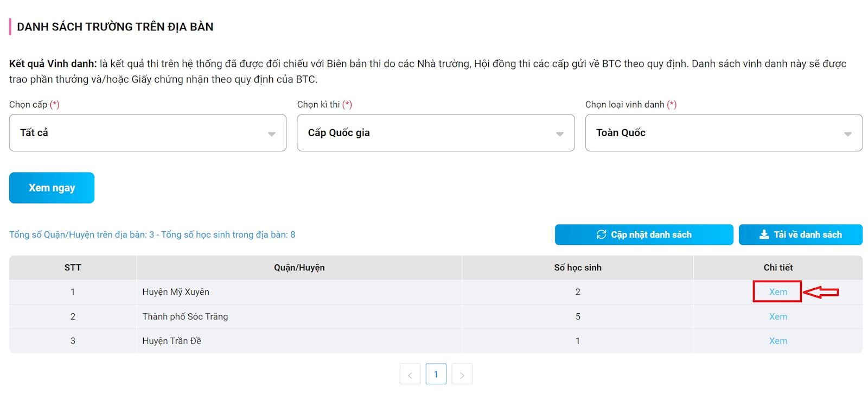Select the Huyện Mỹ Xuyên cell
Image resolution: width=868 pixels, height=393 pixels.
tap(299, 292)
